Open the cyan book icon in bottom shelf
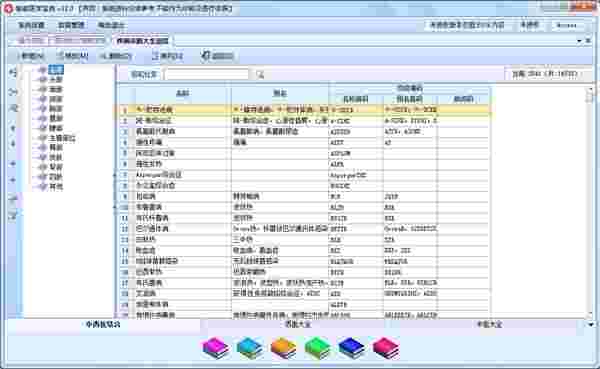This screenshot has width=600, height=369. pyautogui.click(x=250, y=348)
